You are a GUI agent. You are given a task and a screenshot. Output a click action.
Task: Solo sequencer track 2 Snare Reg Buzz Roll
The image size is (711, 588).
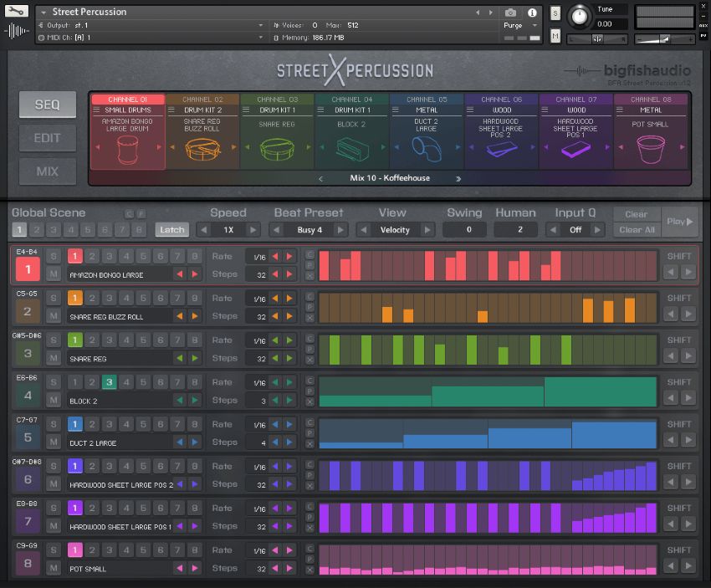(54, 298)
